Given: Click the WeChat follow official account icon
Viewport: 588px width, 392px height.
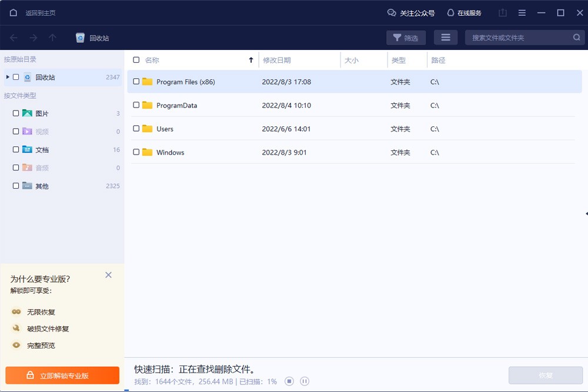Looking at the screenshot, I should point(392,13).
